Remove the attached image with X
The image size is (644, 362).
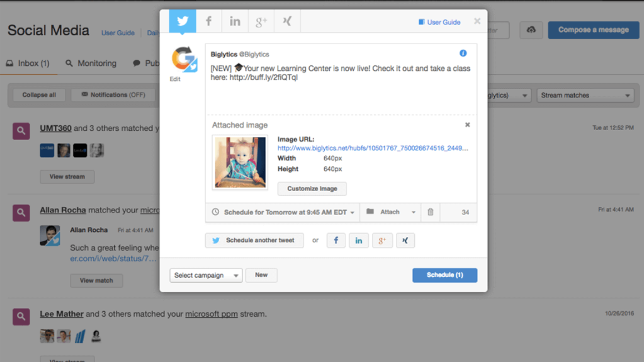click(467, 125)
